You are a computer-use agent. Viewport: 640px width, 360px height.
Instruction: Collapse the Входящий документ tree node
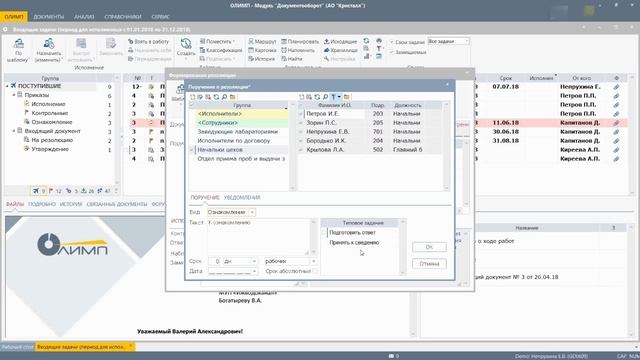pyautogui.click(x=13, y=131)
